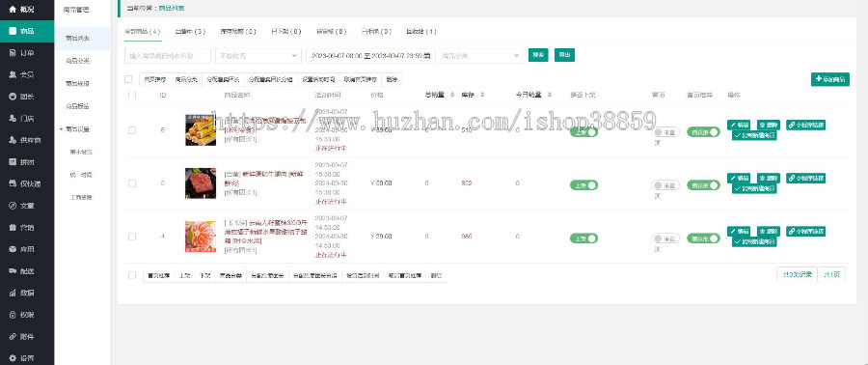This screenshot has width=868, height=365.
Task: Check the row checkbox for product ID 6
Action: (132, 130)
